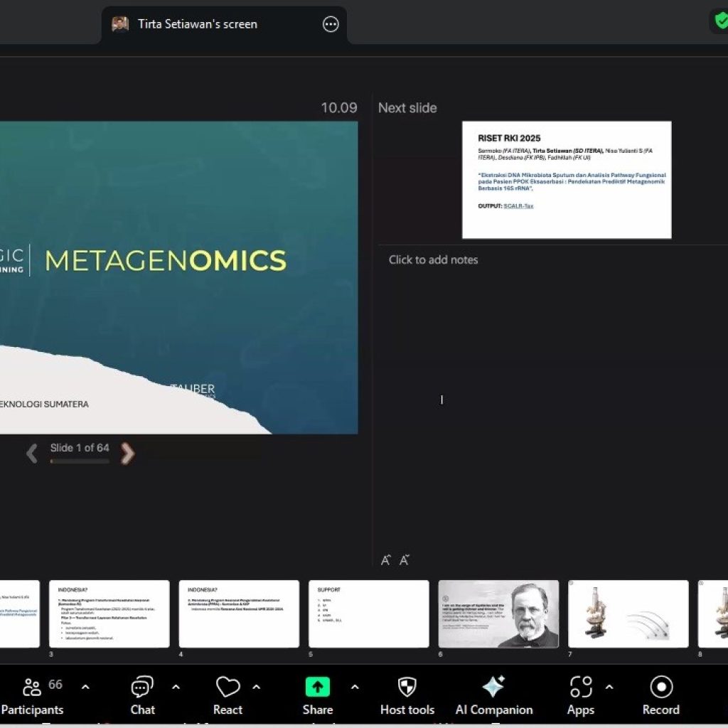
Task: Go to the next slide arrow
Action: click(x=127, y=454)
